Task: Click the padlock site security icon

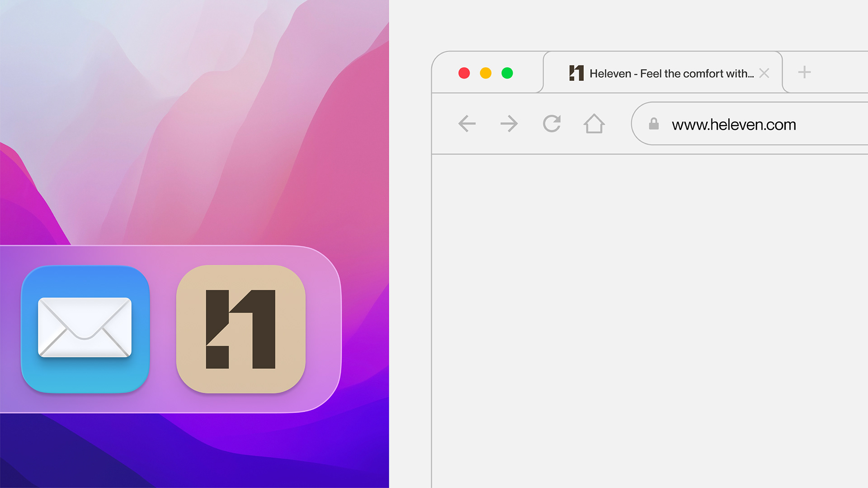Action: [x=653, y=124]
